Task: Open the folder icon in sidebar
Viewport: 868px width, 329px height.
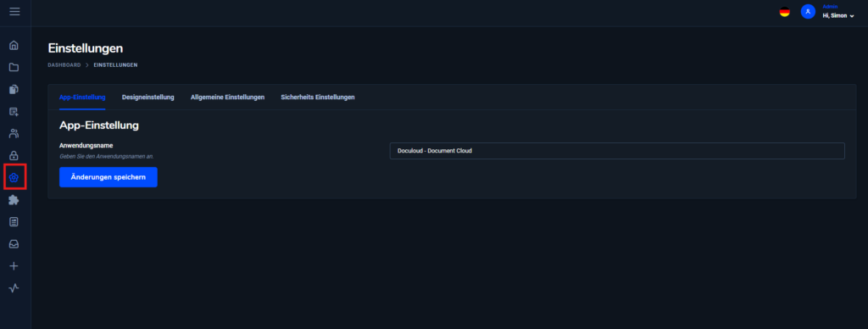Action: (x=14, y=68)
